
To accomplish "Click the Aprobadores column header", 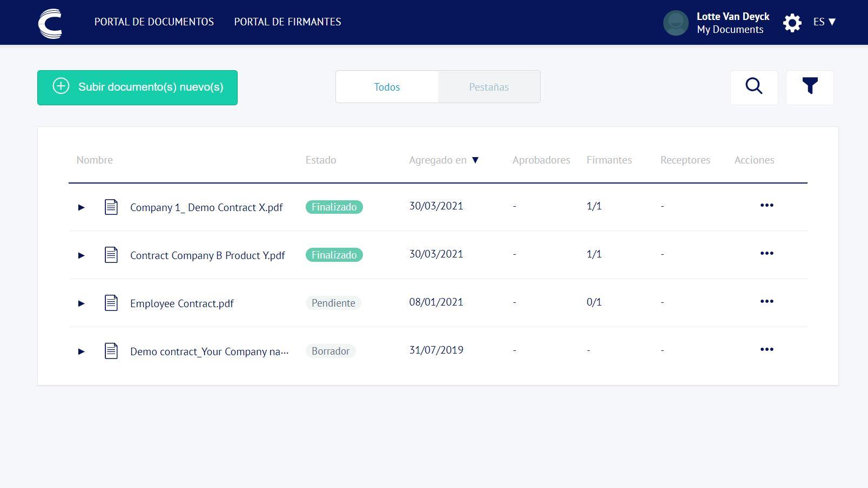I will [541, 160].
